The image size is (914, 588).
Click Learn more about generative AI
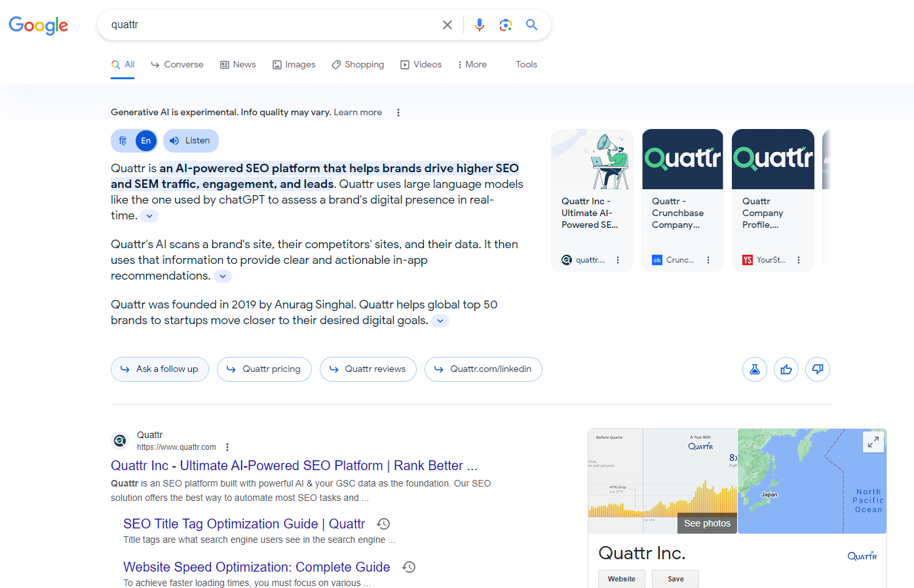coord(358,113)
